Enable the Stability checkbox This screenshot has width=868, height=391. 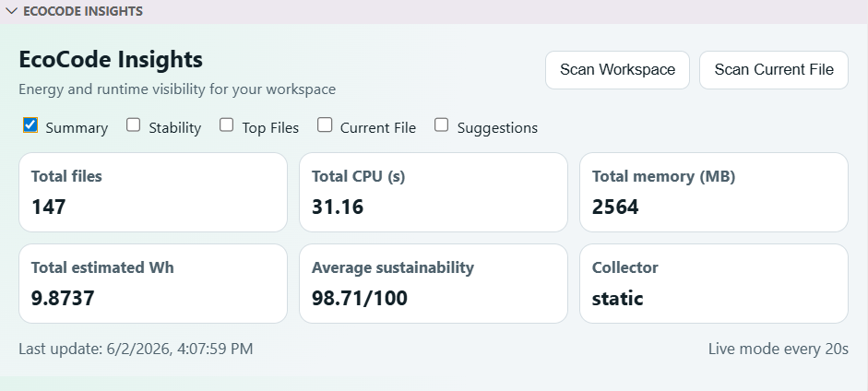133,125
